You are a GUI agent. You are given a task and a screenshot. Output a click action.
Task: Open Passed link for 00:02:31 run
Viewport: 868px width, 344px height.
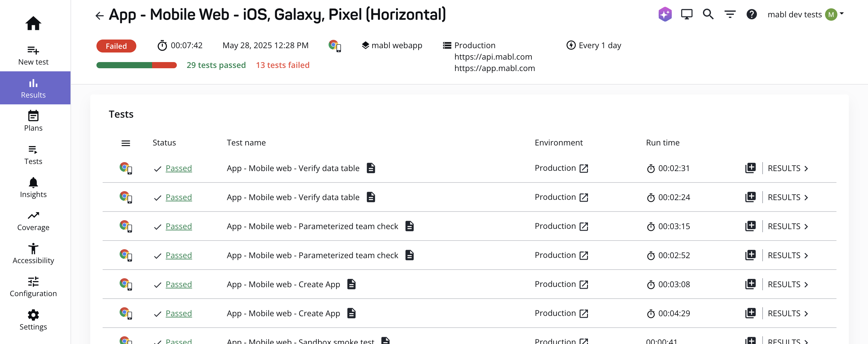pyautogui.click(x=179, y=168)
